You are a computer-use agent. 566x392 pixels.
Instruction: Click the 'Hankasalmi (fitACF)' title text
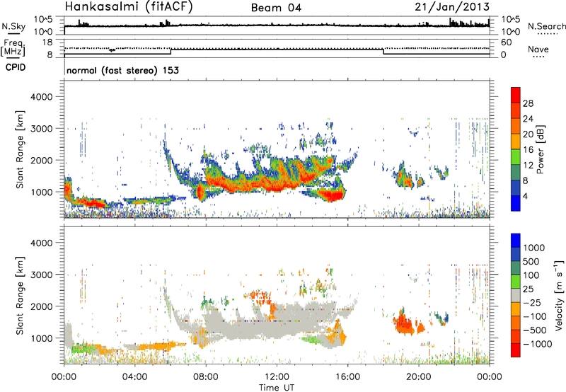(128, 6)
